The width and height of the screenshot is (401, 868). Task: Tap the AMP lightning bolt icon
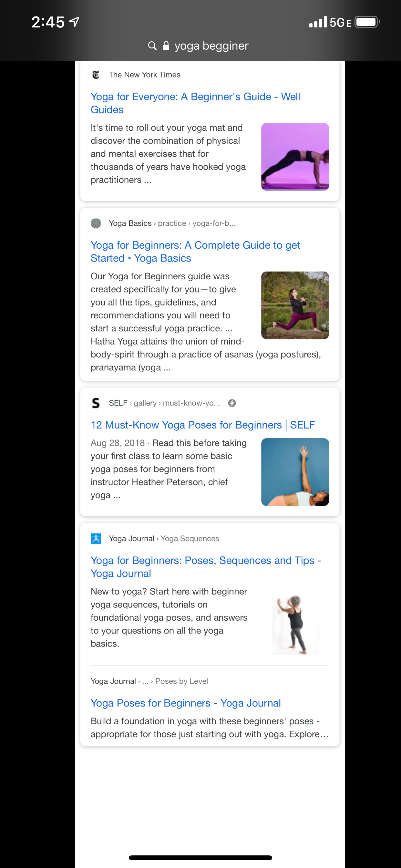tap(232, 403)
